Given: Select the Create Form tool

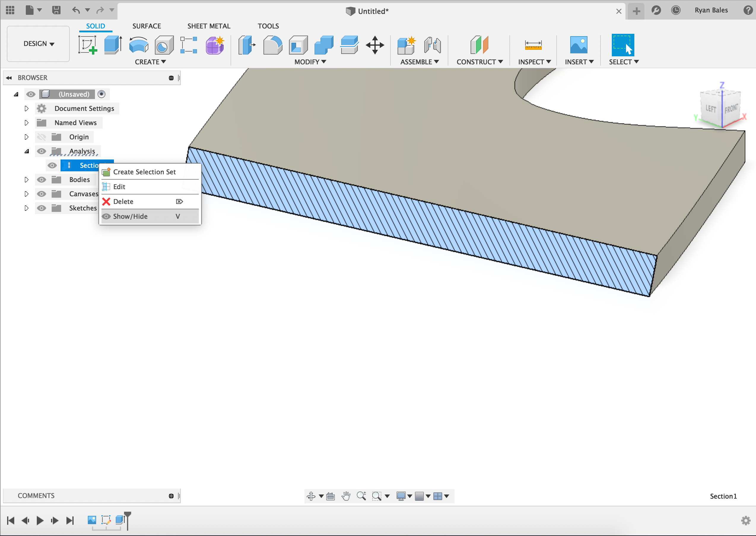Looking at the screenshot, I should point(215,45).
